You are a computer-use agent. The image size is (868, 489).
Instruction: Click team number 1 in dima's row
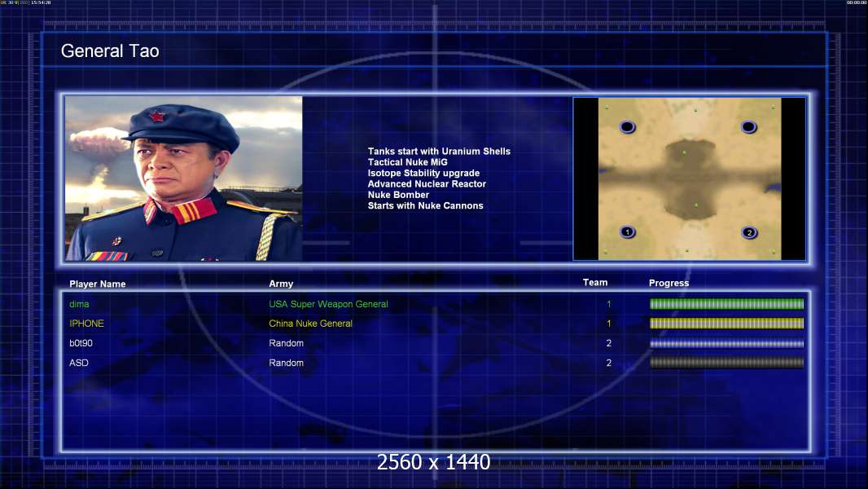pyautogui.click(x=609, y=304)
